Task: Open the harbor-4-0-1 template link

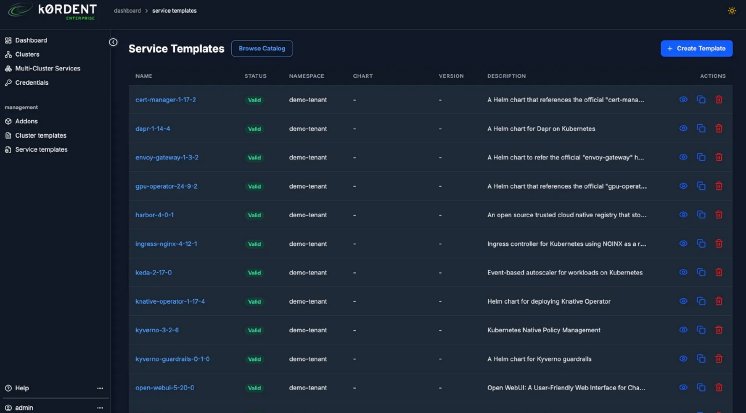Action: (155, 215)
